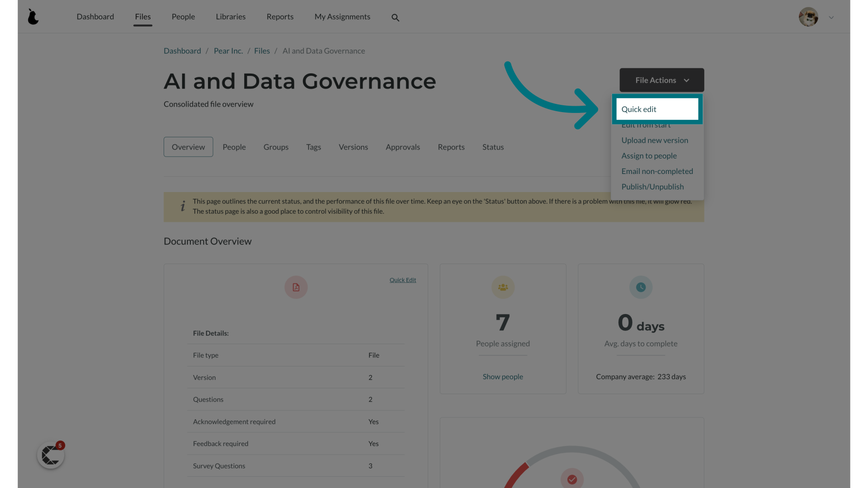This screenshot has height=488, width=868.
Task: Switch to the Reports tab below title
Action: click(451, 147)
